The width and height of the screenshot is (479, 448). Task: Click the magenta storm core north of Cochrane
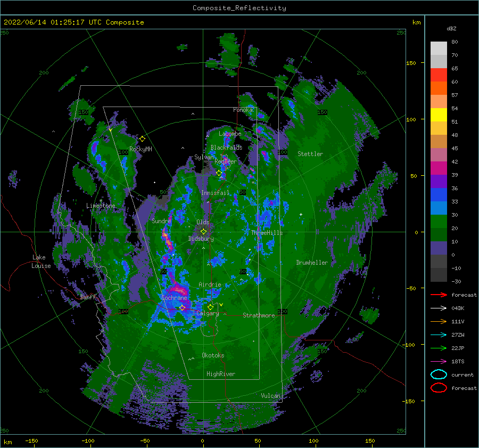pos(179,289)
